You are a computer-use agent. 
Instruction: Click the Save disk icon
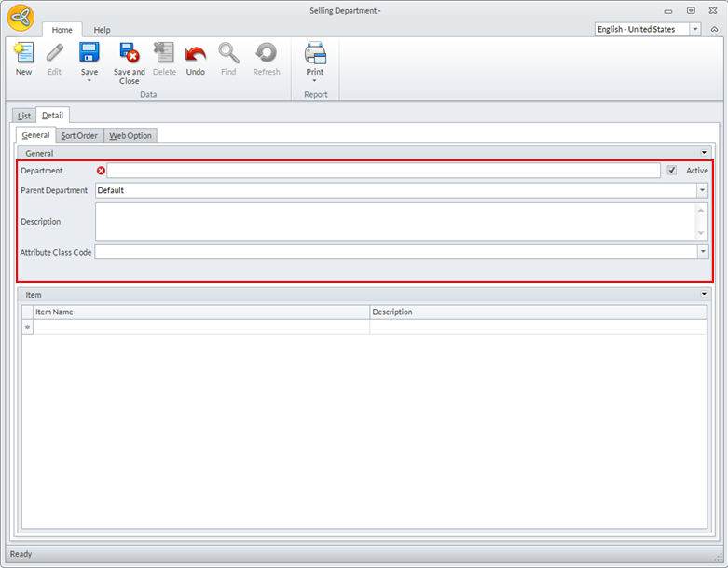click(x=89, y=53)
